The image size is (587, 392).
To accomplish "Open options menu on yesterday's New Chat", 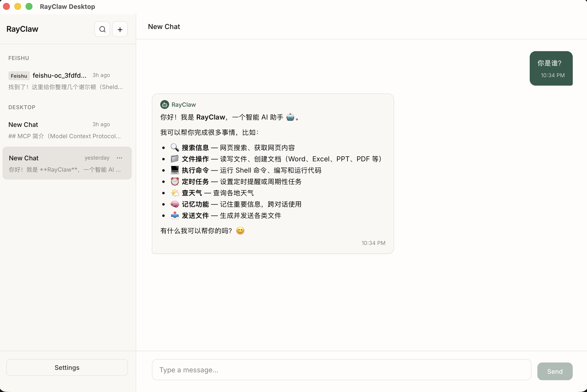I will tap(119, 158).
